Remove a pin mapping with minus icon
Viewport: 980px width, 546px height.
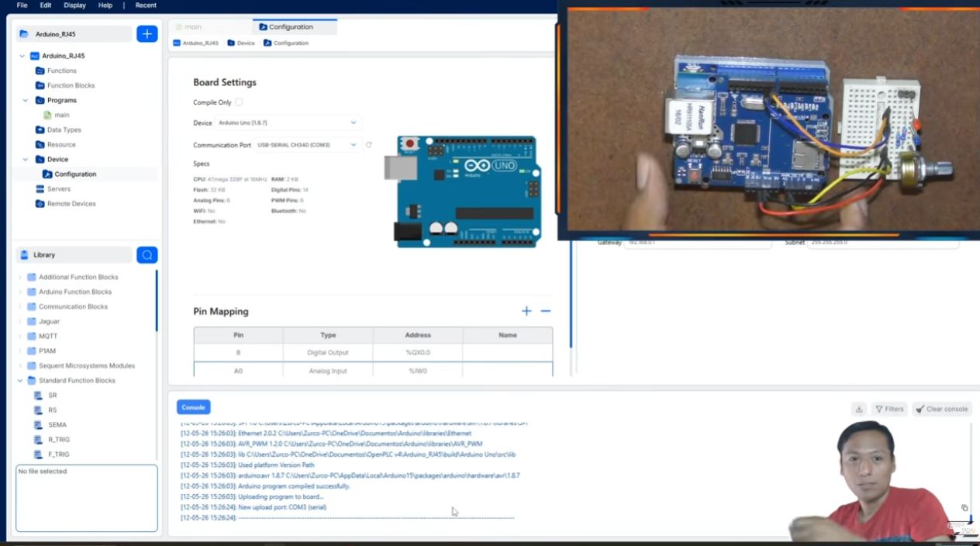pos(545,311)
